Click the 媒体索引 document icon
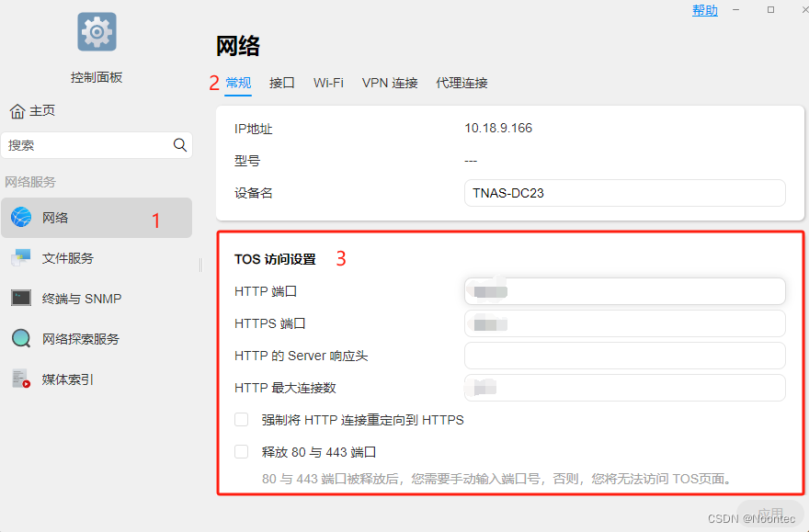Image resolution: width=809 pixels, height=532 pixels. [21, 379]
